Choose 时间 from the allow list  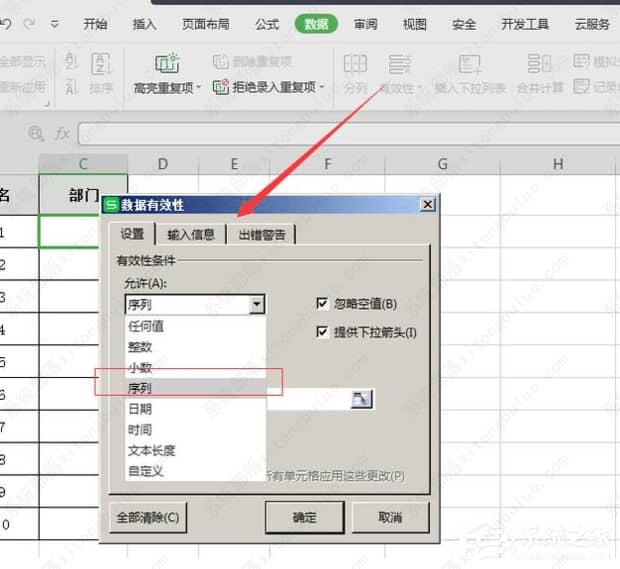pyautogui.click(x=195, y=430)
